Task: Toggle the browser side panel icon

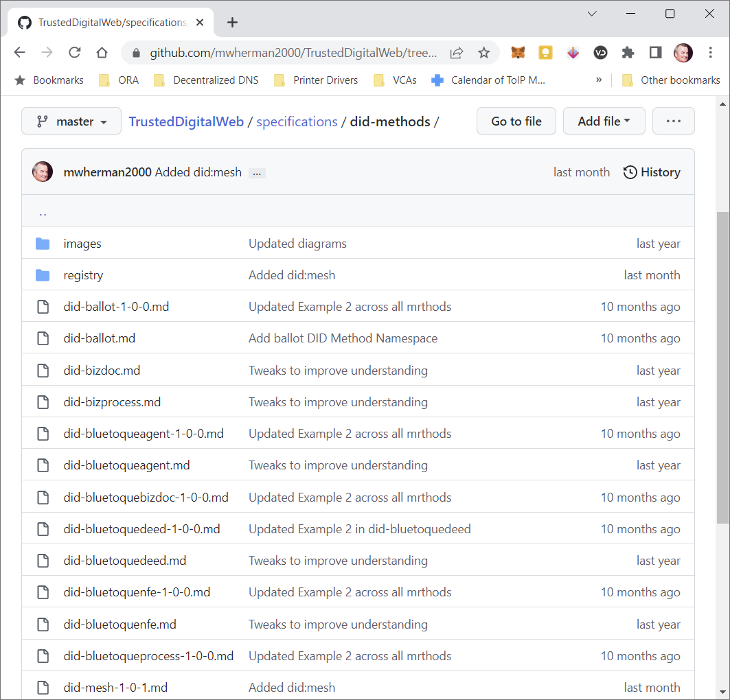Action: click(656, 53)
